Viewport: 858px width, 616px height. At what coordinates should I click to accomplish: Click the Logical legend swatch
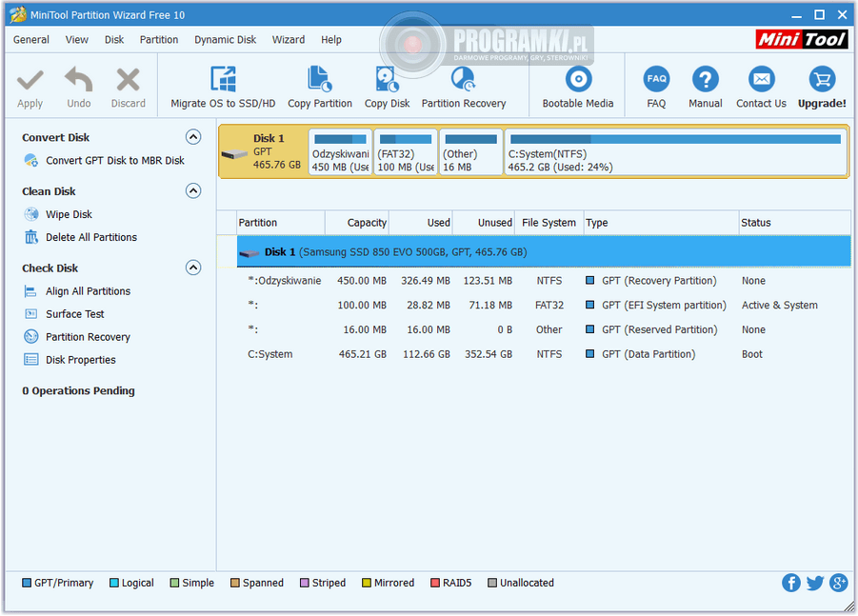tap(114, 584)
